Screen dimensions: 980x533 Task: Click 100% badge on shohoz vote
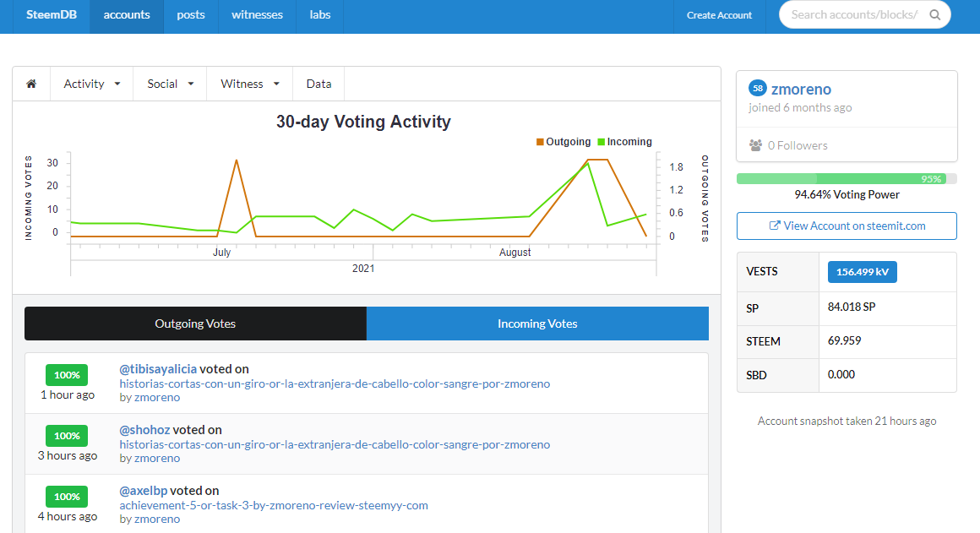point(67,436)
